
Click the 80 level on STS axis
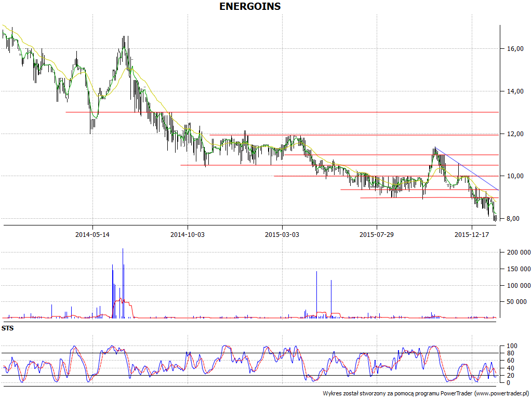[x=510, y=353]
